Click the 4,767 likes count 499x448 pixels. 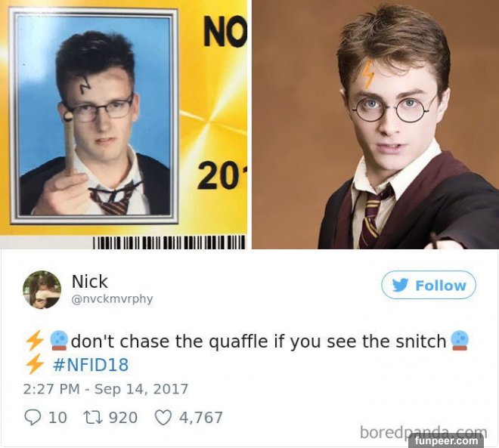201,418
